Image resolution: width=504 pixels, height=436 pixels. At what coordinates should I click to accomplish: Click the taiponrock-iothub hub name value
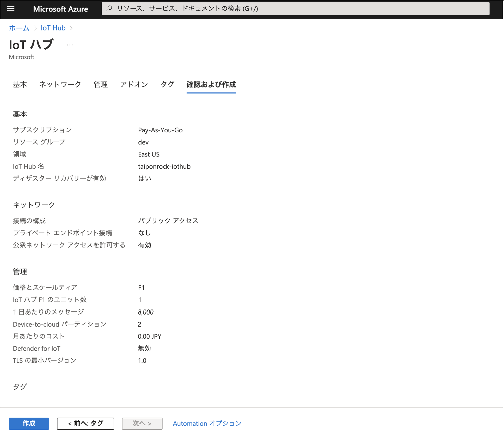click(x=164, y=166)
